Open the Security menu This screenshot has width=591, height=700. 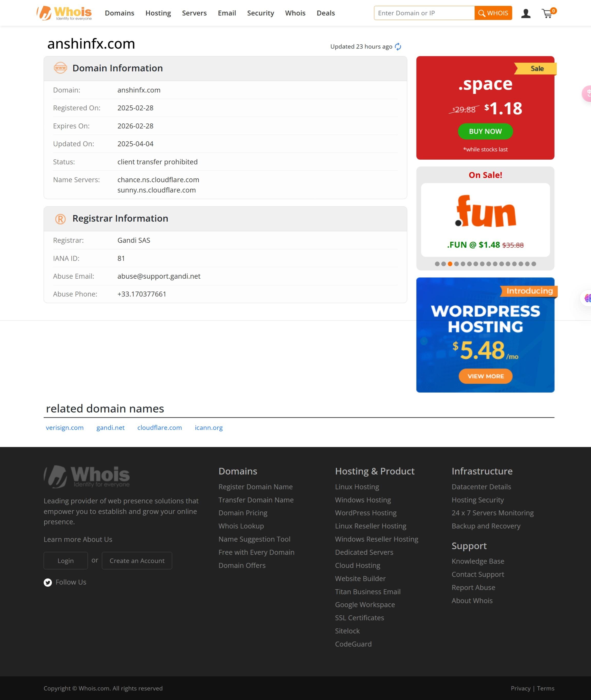point(261,13)
